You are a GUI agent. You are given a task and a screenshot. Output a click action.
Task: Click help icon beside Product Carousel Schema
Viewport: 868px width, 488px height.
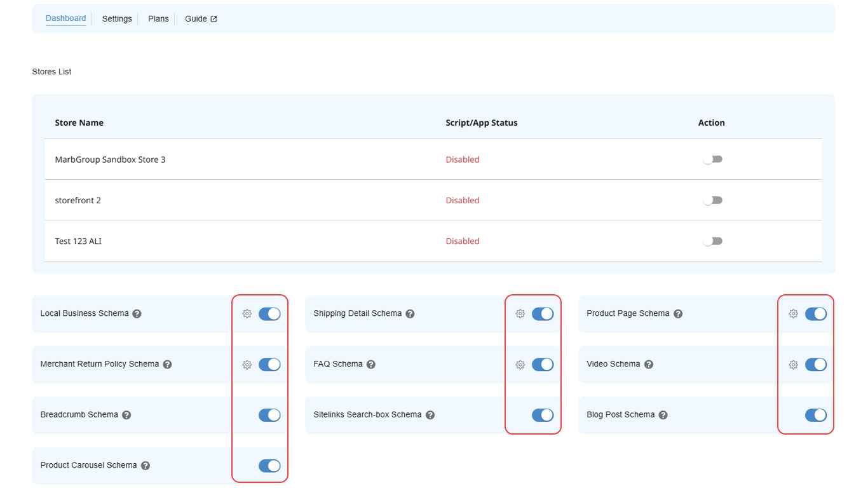click(146, 466)
